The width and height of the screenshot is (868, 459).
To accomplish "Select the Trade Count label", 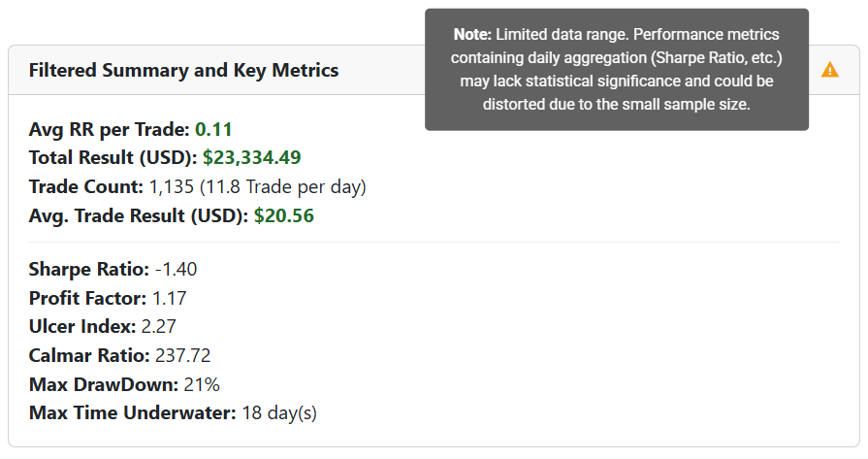I will coord(86,186).
